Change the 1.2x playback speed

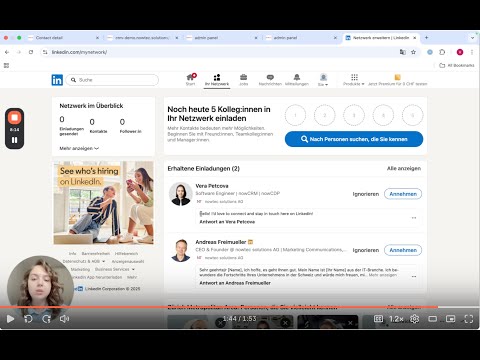[x=396, y=319]
